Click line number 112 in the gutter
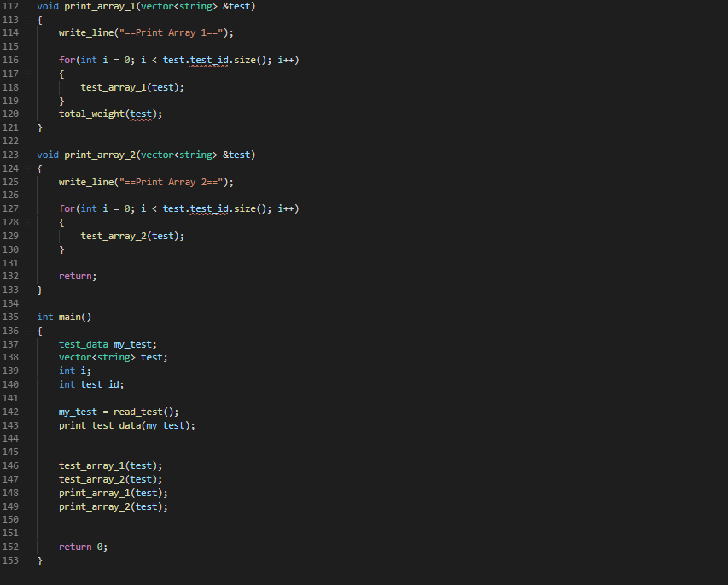 tap(10, 6)
